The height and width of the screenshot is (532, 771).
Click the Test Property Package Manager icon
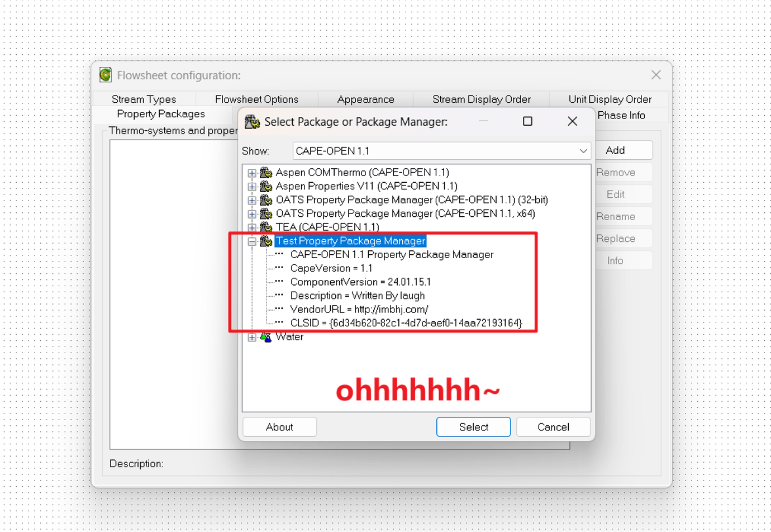coord(266,241)
